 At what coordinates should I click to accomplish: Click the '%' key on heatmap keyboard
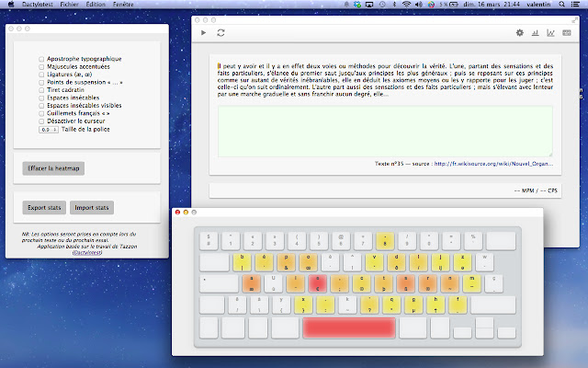click(473, 241)
